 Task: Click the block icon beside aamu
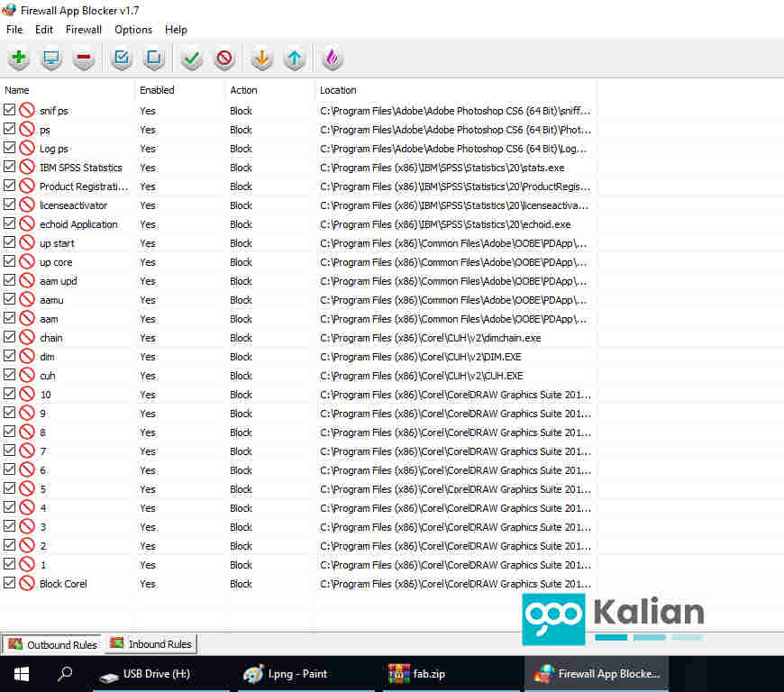coord(27,299)
